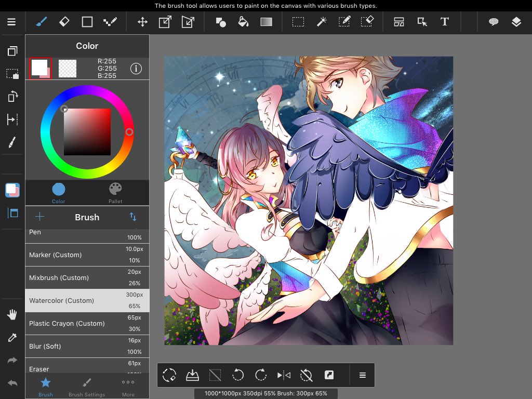This screenshot has width=532, height=399.
Task: Click the flip/snap guide icon in left sidebar
Action: pos(12,119)
